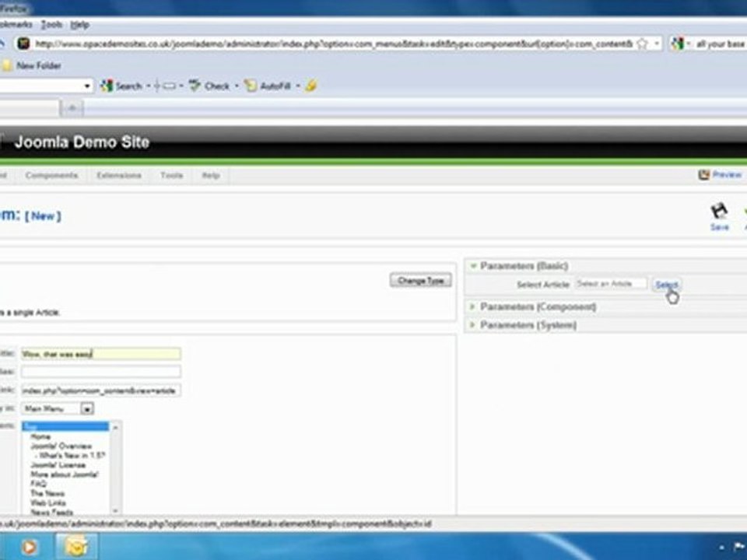The width and height of the screenshot is (747, 560).
Task: Open the Joomla Tools menu
Action: (171, 175)
